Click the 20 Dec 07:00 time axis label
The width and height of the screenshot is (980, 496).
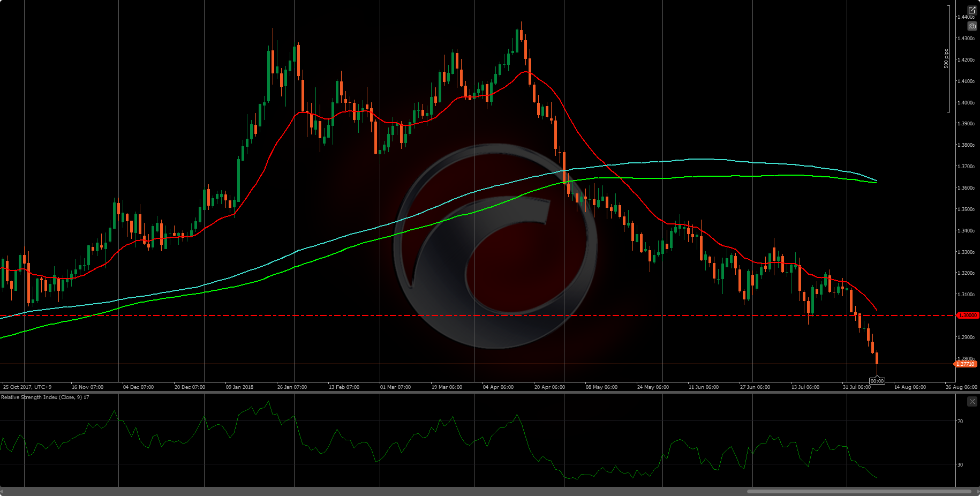[190, 387]
